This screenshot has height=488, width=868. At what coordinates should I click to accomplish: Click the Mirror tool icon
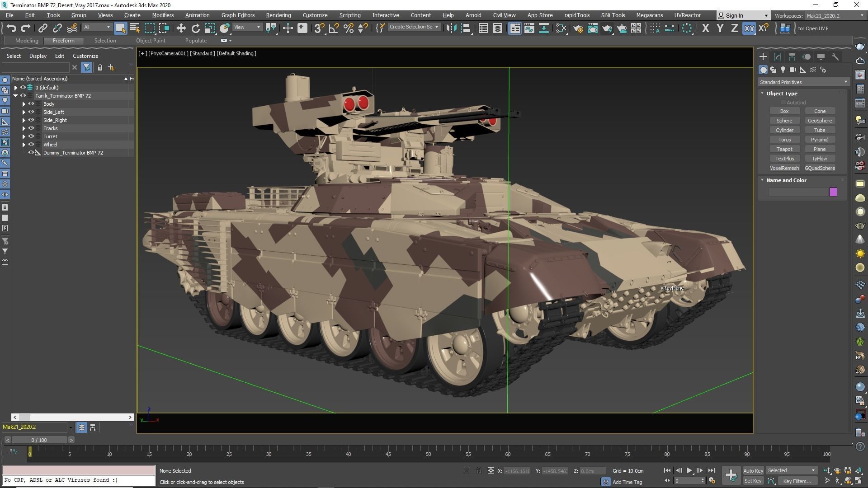451,28
